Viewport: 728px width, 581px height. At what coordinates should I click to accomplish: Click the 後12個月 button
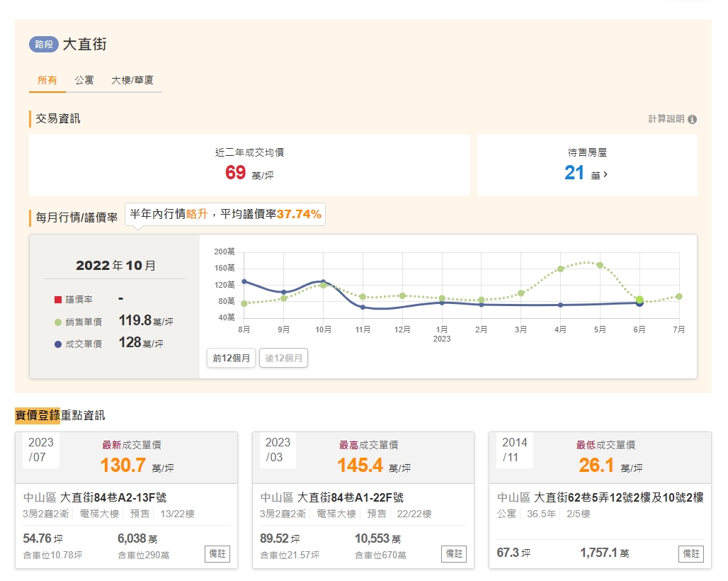[284, 358]
